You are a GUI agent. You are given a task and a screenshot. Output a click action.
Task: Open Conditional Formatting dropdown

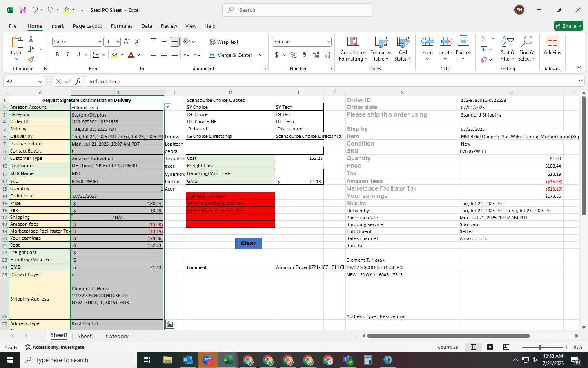tap(353, 49)
